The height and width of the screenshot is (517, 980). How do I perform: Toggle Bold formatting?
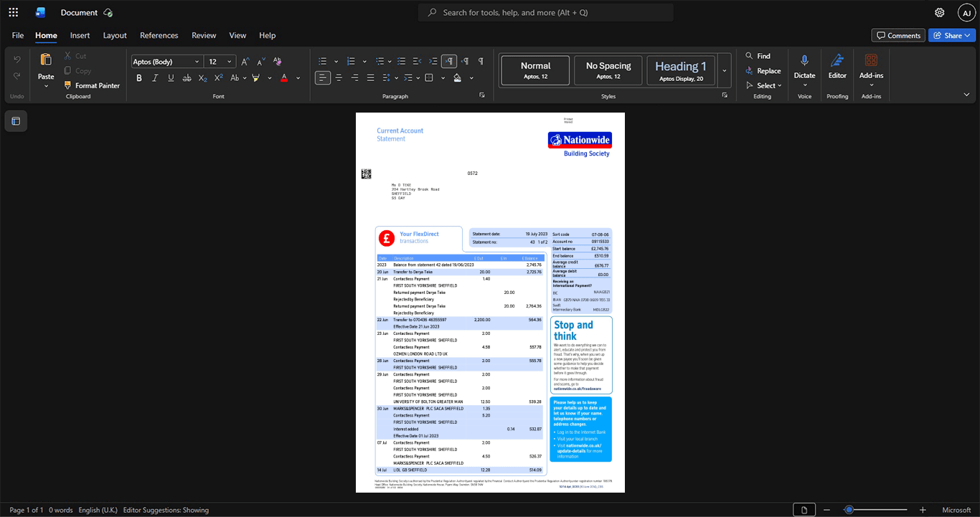tap(139, 77)
